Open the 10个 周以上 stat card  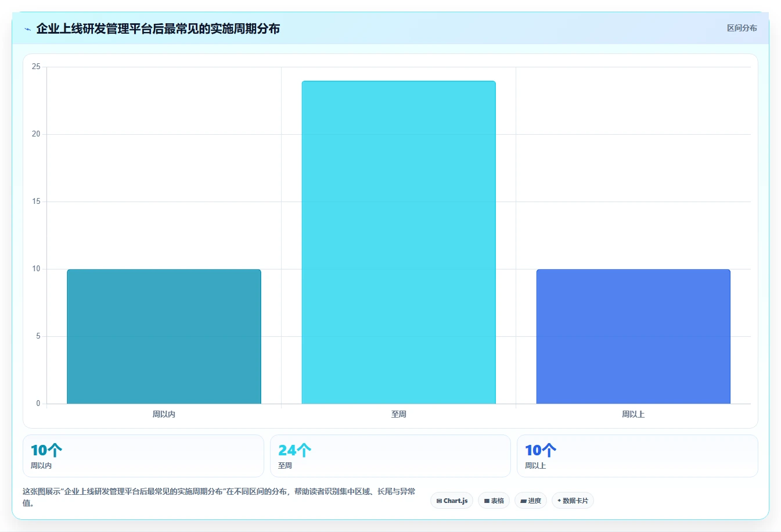[637, 456]
